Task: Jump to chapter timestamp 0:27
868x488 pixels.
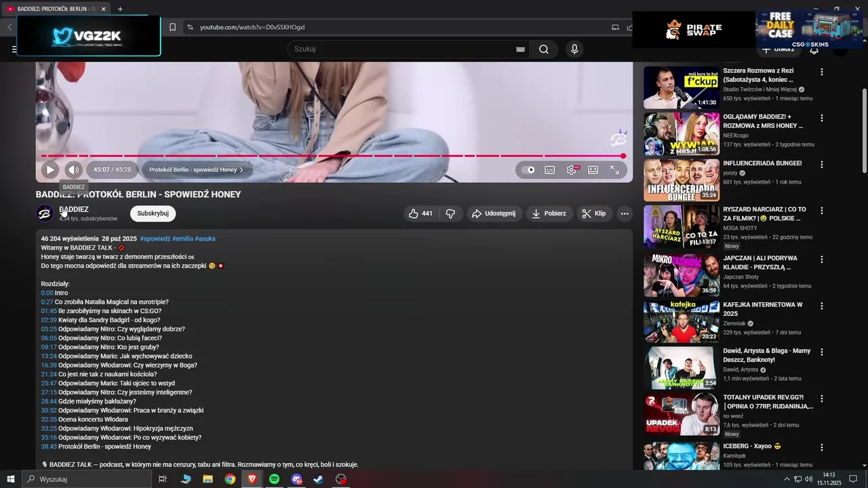Action: point(47,302)
